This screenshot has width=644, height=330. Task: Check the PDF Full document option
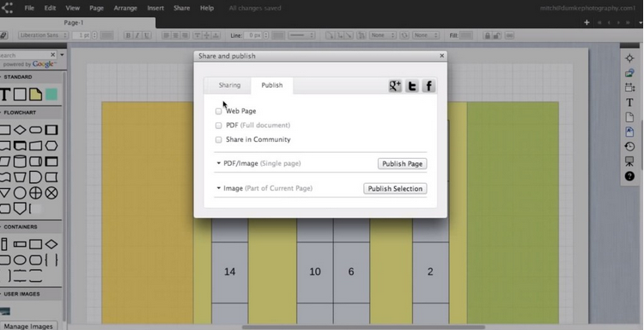tap(218, 125)
